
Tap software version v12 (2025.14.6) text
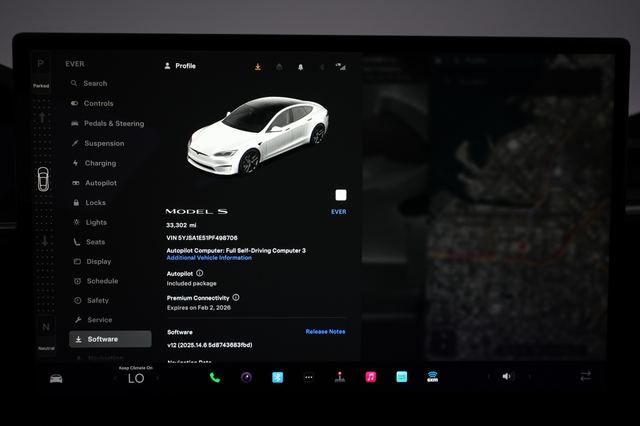pos(210,345)
